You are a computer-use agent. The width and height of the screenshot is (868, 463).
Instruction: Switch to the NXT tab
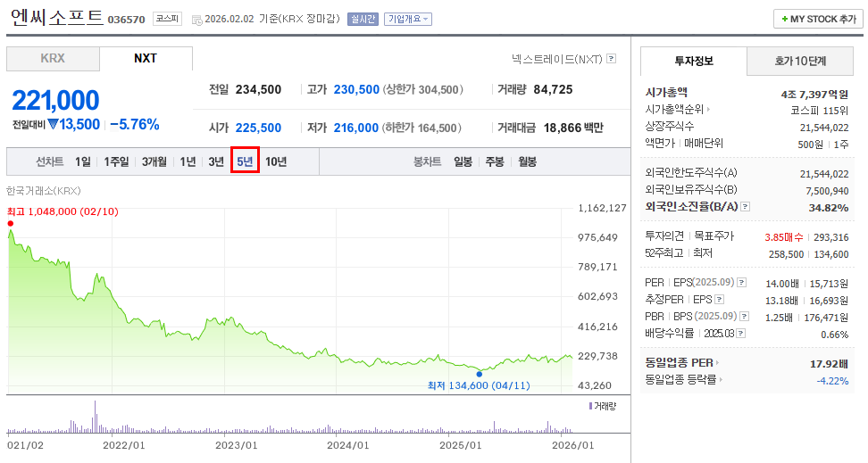(146, 59)
